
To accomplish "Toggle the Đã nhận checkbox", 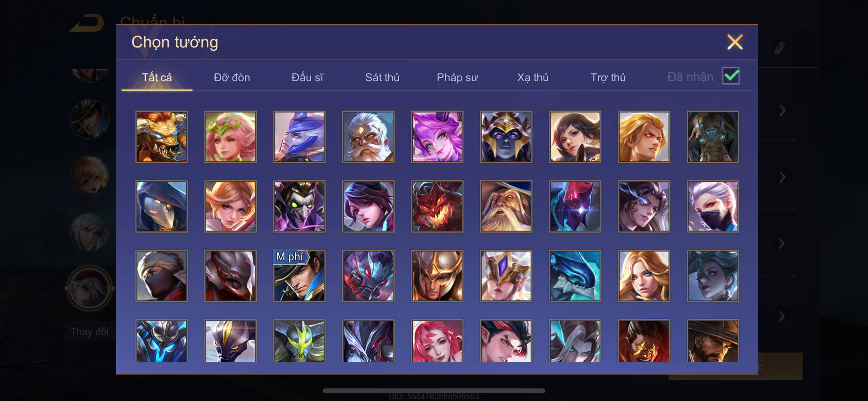I will (731, 76).
